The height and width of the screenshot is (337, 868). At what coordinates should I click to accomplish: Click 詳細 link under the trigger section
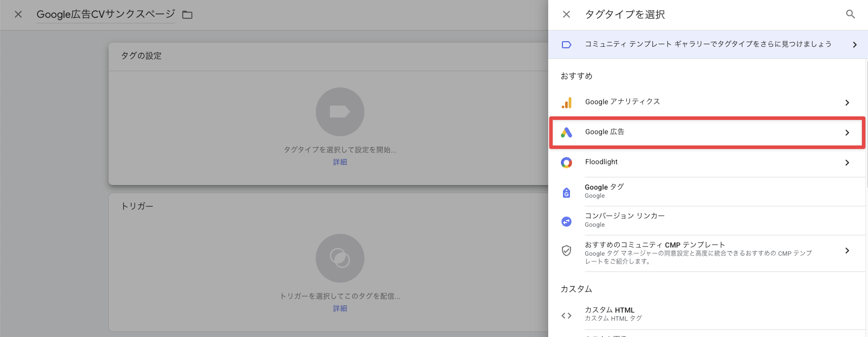(x=340, y=309)
